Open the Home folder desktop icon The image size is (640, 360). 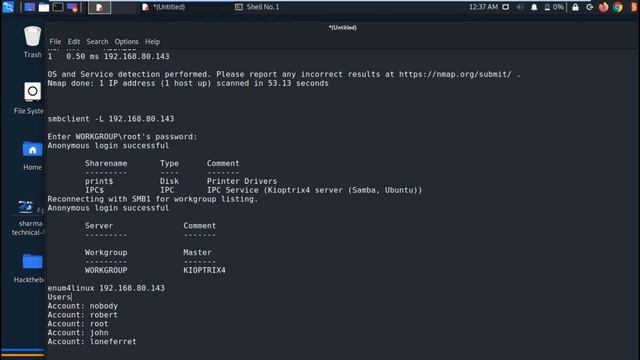32,156
